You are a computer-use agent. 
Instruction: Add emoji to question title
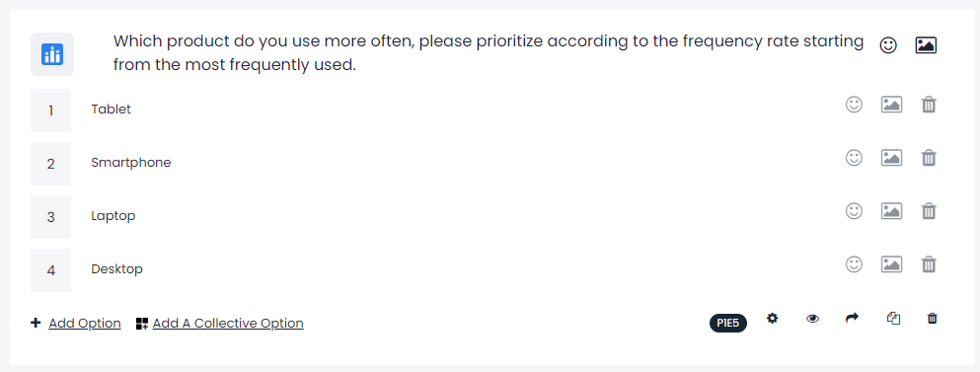[888, 45]
